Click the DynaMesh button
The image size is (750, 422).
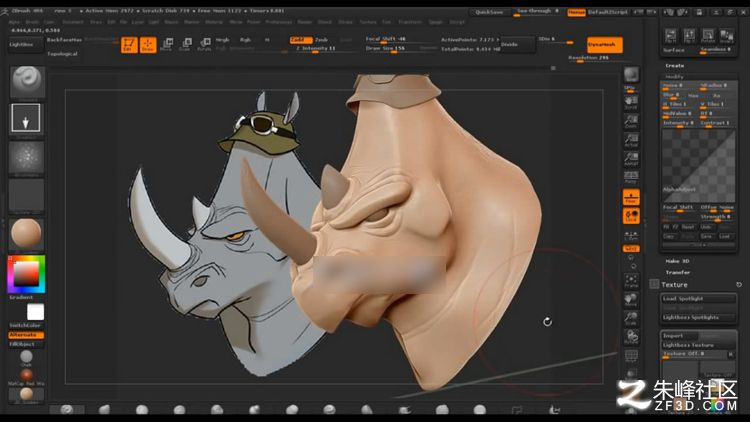[605, 44]
